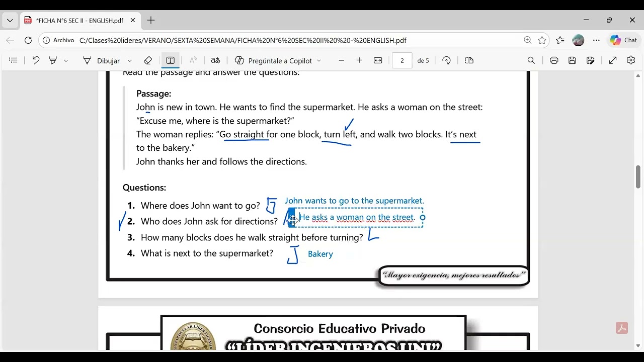Select the FICHA N°6 SEC II - ENGLISH.pdf tab
This screenshot has height=362, width=644.
[80, 21]
